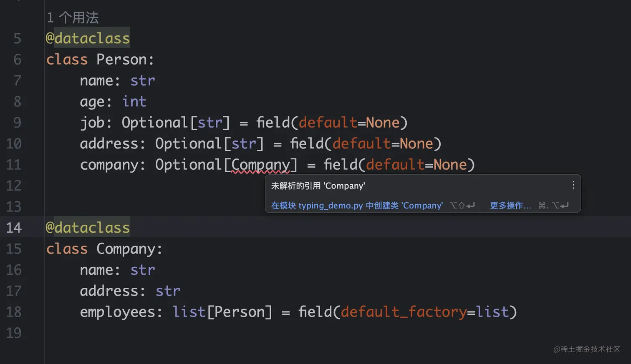Click the red-underlined Company reference on line 11
The height and width of the screenshot is (364, 631).
coord(260,165)
